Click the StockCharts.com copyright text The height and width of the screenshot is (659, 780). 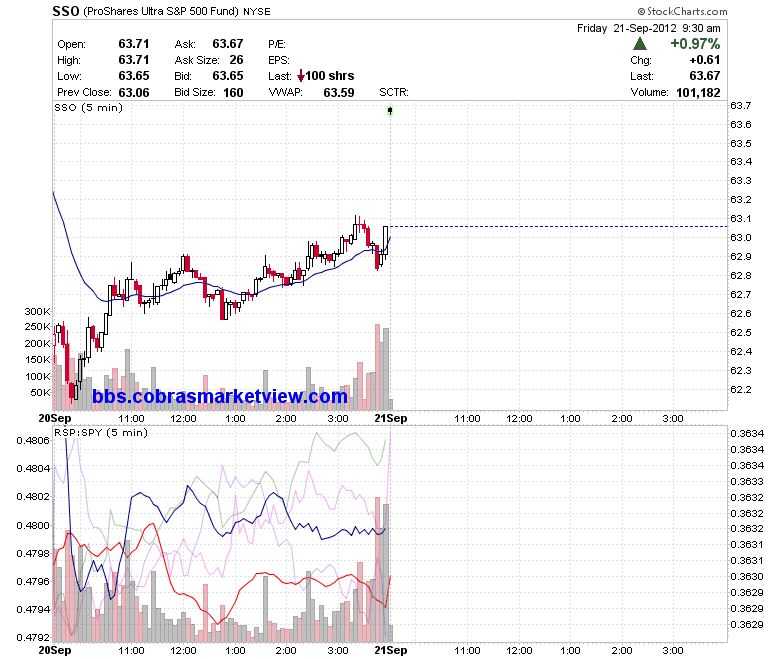pos(682,11)
